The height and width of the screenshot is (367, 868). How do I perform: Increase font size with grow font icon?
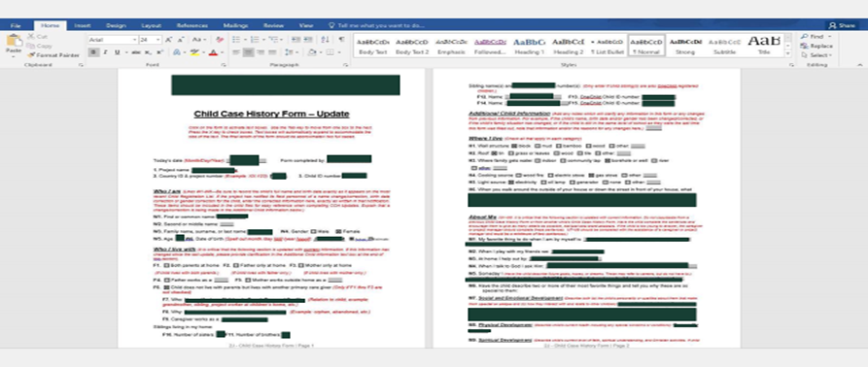(x=169, y=40)
